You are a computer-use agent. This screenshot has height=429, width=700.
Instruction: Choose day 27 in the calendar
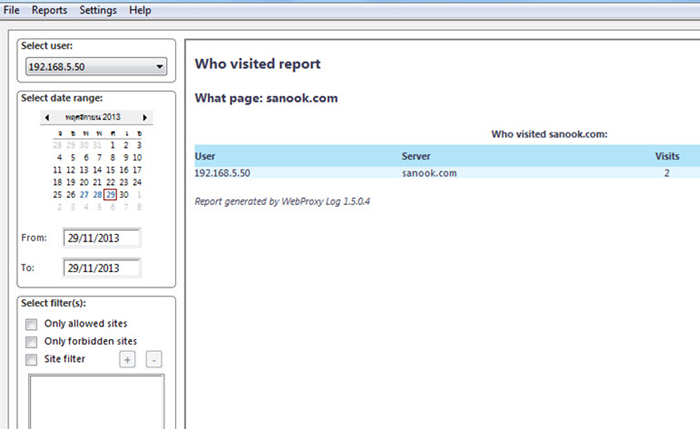coord(85,195)
